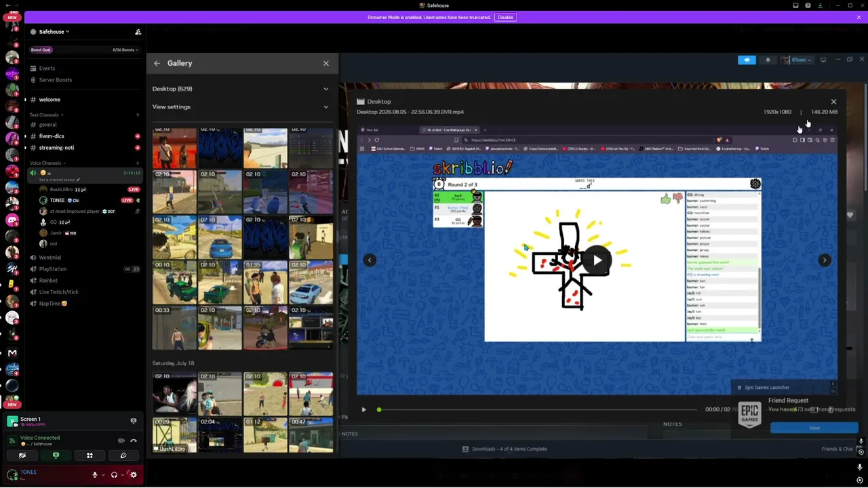Select the general text channel

click(x=47, y=125)
